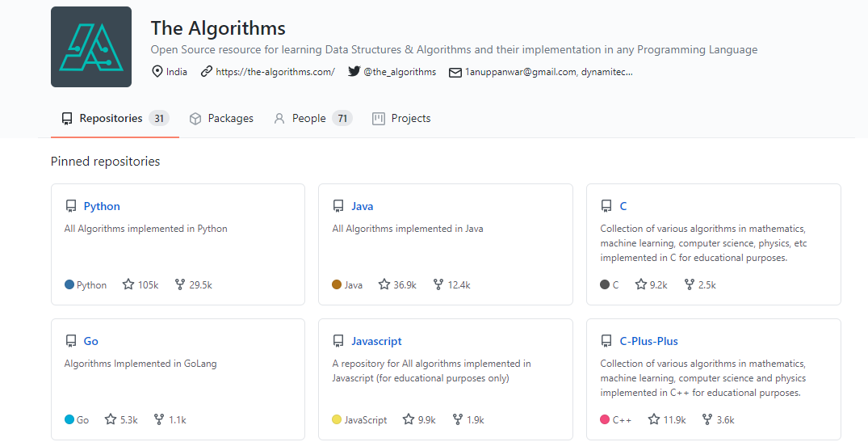
Task: Click 'The Algorithms' organization name heading
Action: coord(218,28)
